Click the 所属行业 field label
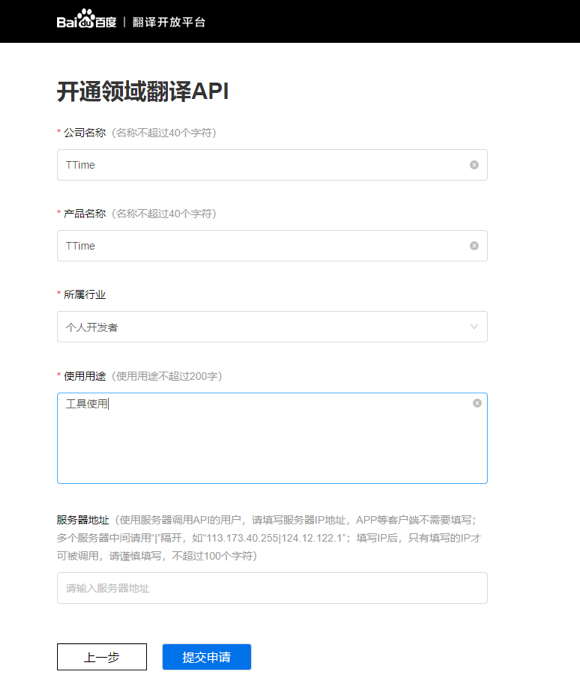The image size is (580, 681). coord(85,295)
